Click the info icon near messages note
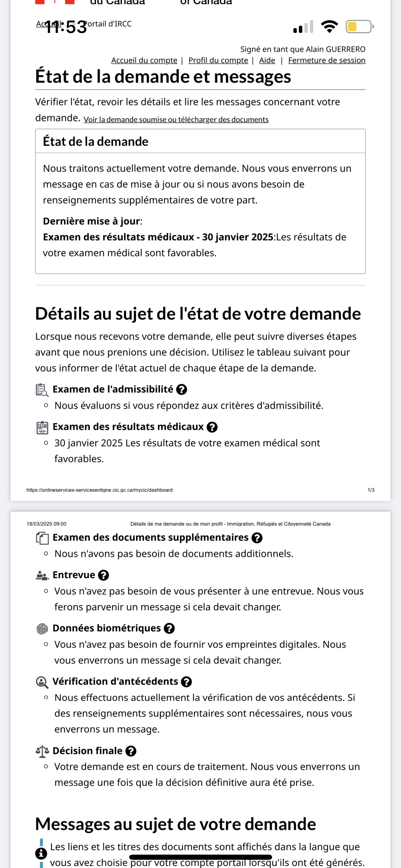Viewport: 401px width, 868px height. click(41, 853)
